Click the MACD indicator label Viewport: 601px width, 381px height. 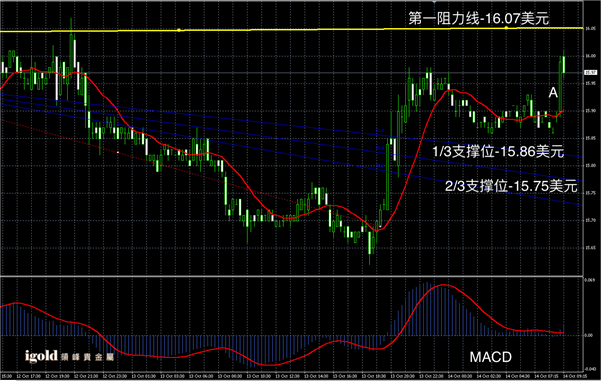pos(491,357)
